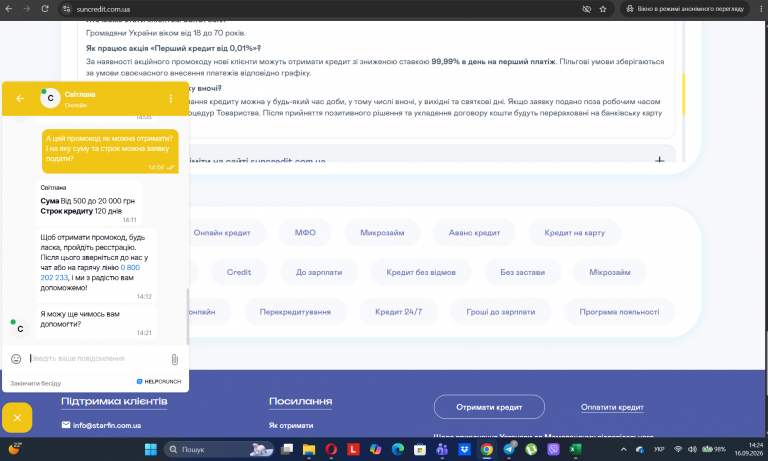Viewport: 768px width, 461px height.
Task: Open Microsoft Edge from taskbar
Action: [398, 449]
